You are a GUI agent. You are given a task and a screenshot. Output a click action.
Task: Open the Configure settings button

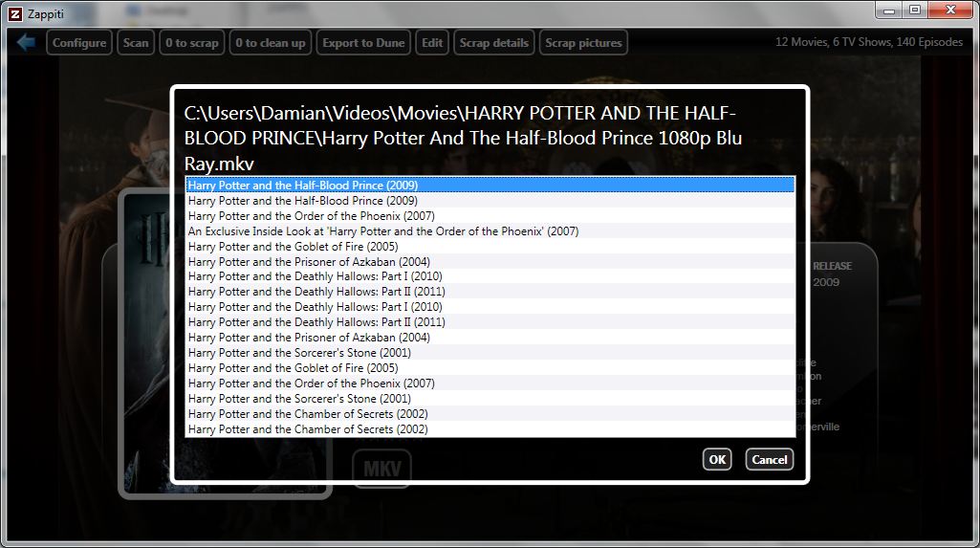79,42
